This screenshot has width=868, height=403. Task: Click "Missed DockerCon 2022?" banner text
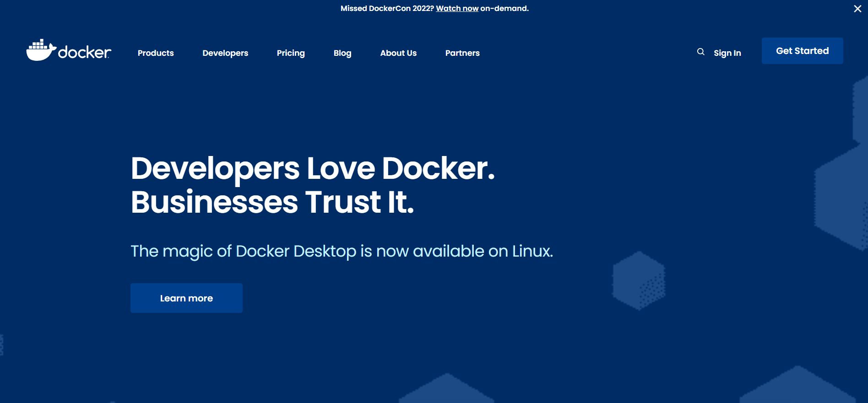click(387, 8)
